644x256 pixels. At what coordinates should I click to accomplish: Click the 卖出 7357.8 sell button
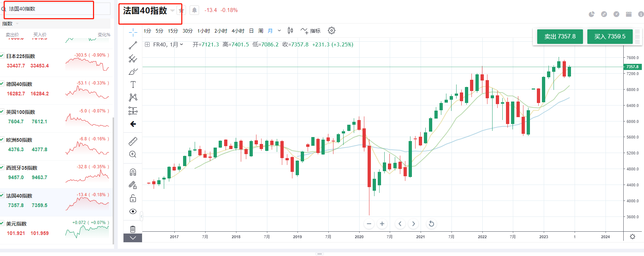(560, 37)
